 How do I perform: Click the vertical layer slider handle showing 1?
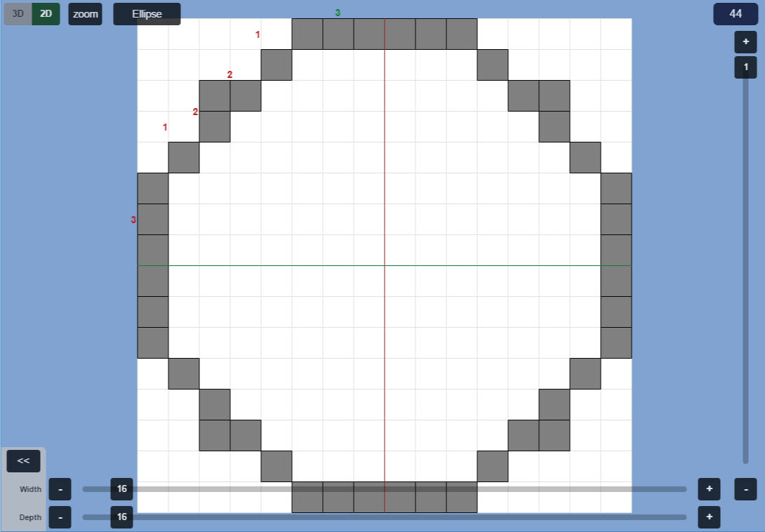coord(745,67)
